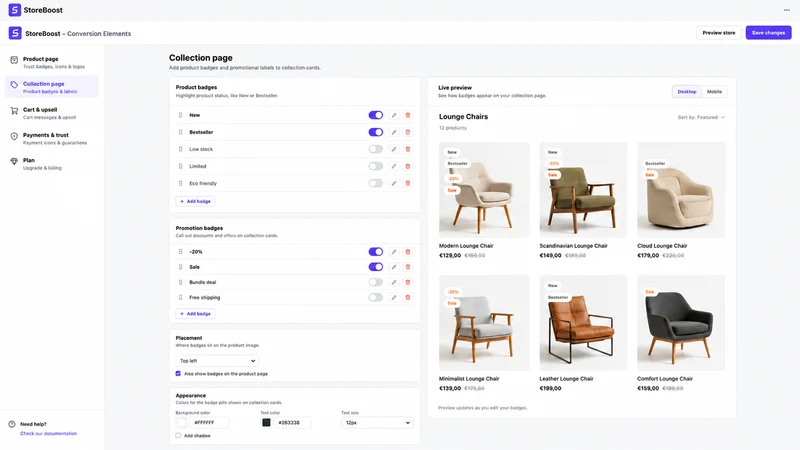Click the #263238 text color field
The width and height of the screenshot is (800, 450).
click(293, 422)
